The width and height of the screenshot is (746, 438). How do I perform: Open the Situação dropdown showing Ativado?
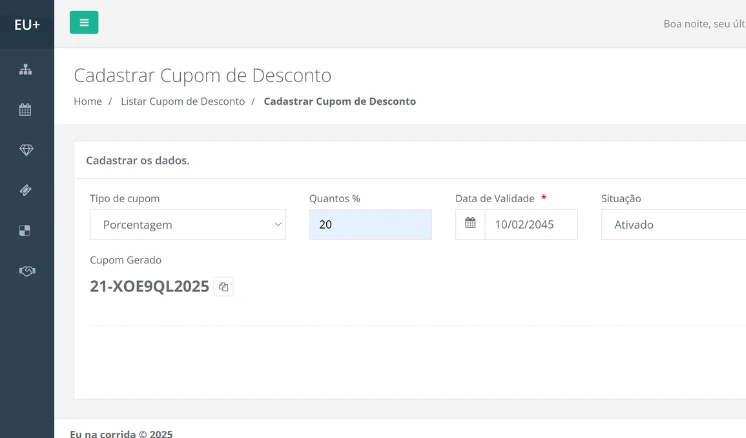[x=672, y=225]
